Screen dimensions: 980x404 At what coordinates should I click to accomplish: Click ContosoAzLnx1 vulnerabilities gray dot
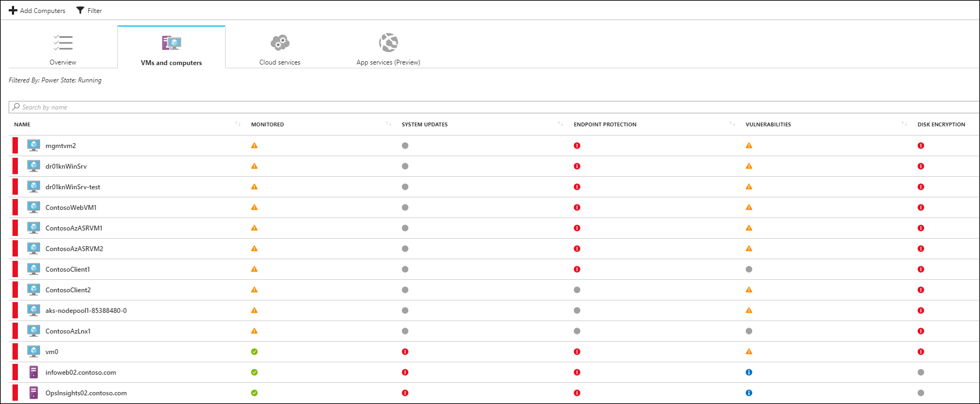click(749, 331)
